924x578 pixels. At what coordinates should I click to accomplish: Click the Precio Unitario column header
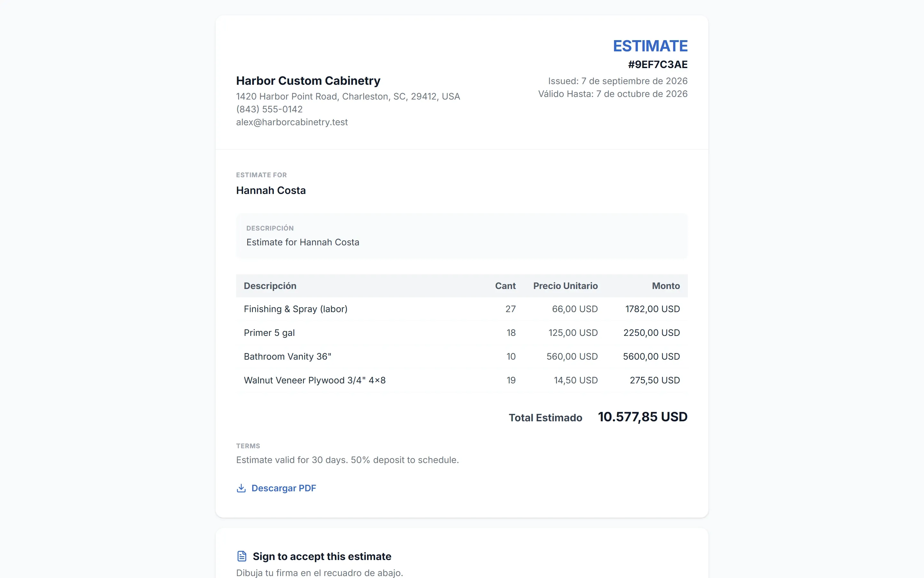pos(565,286)
